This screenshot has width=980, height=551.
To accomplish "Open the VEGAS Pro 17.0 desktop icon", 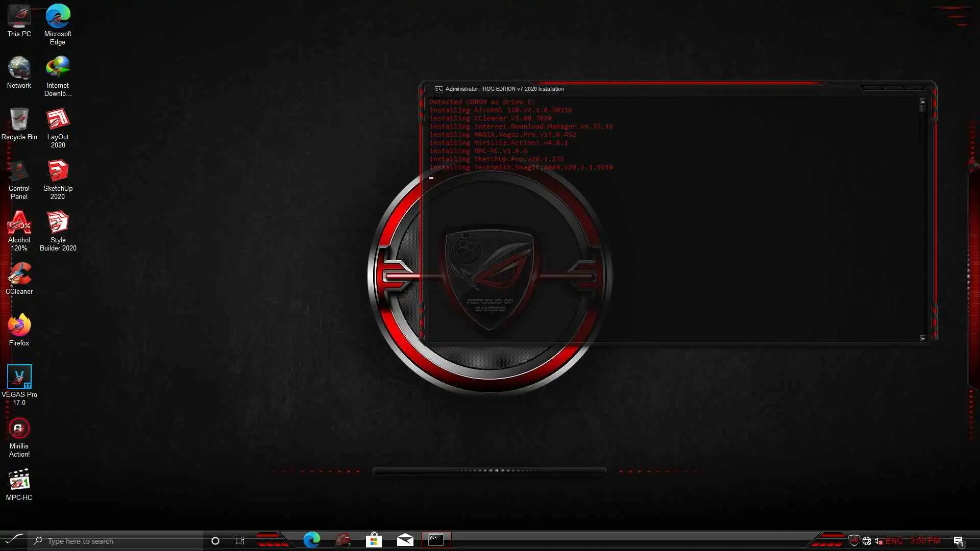I will (19, 377).
